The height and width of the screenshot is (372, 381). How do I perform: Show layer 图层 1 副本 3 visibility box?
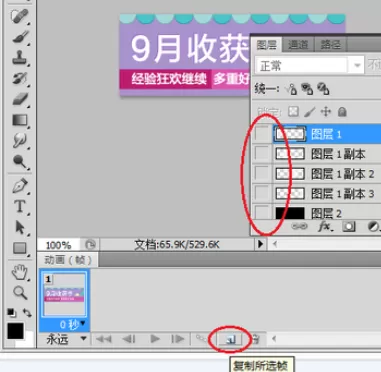[x=262, y=193]
